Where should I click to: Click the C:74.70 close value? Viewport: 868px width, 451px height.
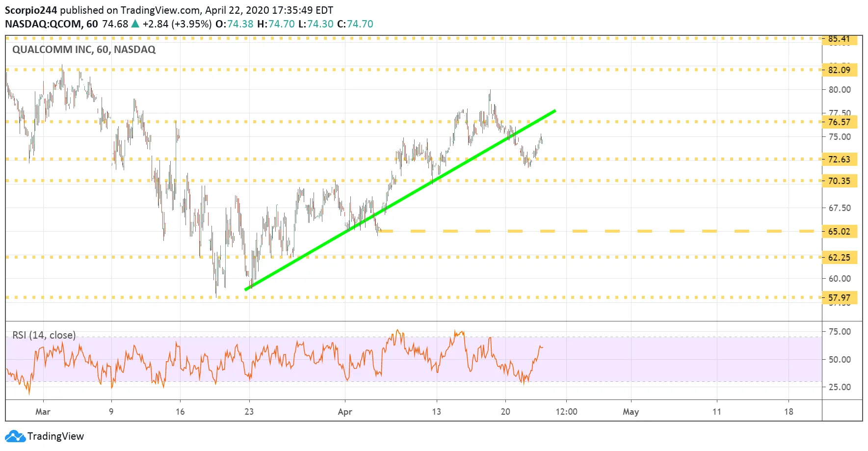click(355, 24)
